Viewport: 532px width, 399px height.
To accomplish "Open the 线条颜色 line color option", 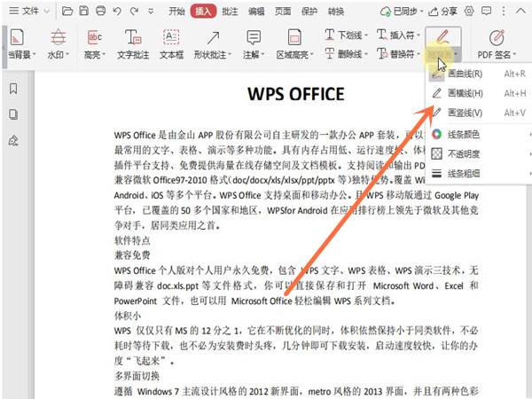I will 479,134.
